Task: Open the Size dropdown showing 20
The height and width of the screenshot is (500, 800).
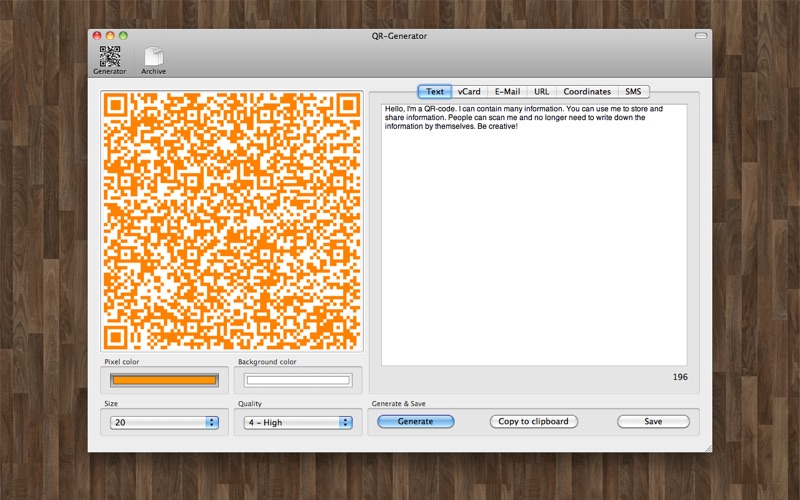Action: [164, 422]
